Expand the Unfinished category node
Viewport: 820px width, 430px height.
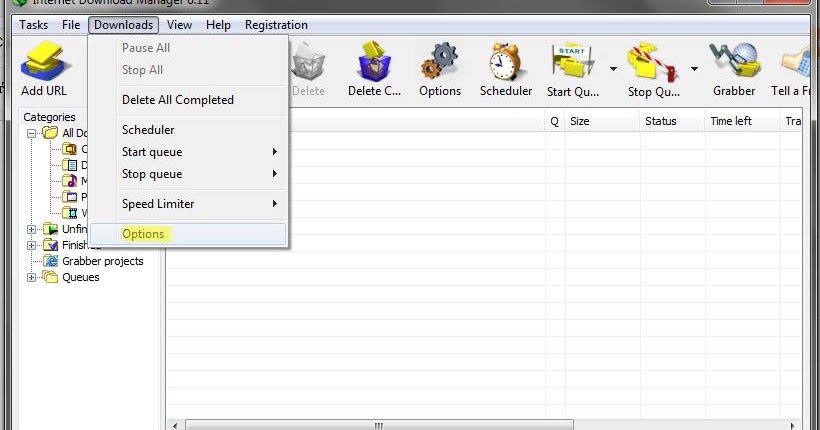click(x=31, y=229)
